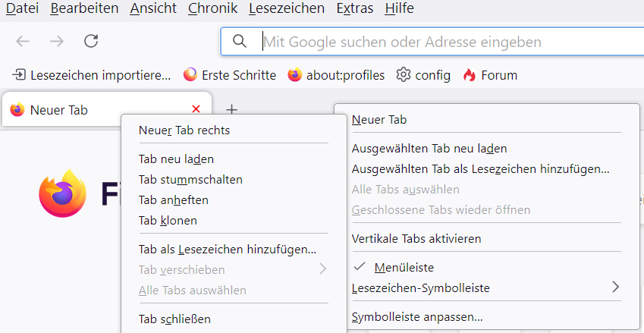Image resolution: width=644 pixels, height=333 pixels.
Task: Open the Chronik menu
Action: (212, 8)
